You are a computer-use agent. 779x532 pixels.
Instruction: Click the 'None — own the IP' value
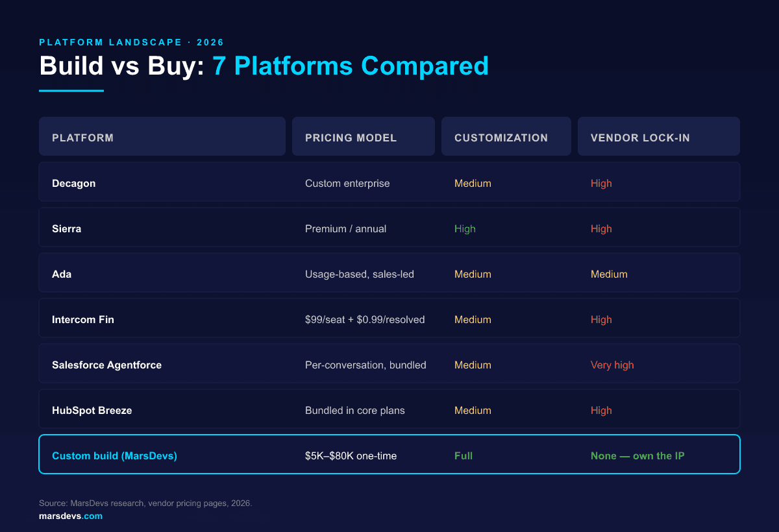coord(637,456)
